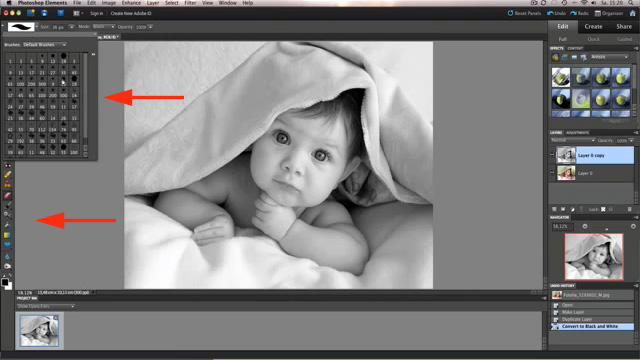Click the trash icon in Layers panel

click(629, 209)
